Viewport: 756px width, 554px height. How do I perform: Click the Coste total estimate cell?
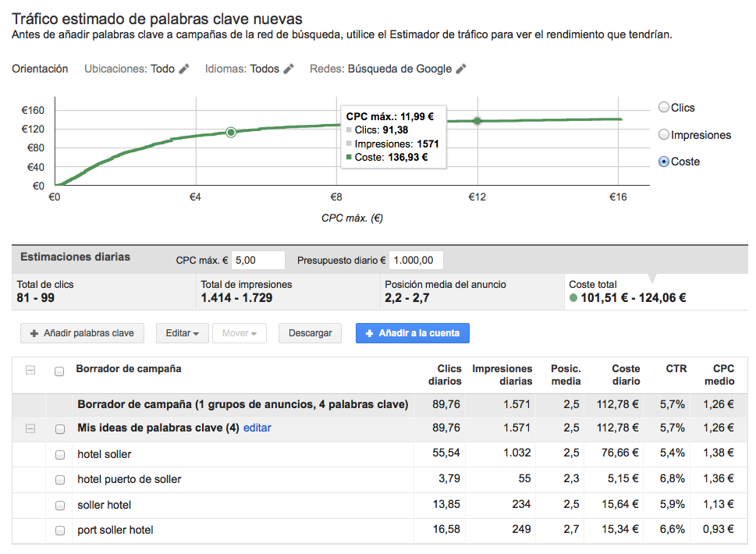655,291
